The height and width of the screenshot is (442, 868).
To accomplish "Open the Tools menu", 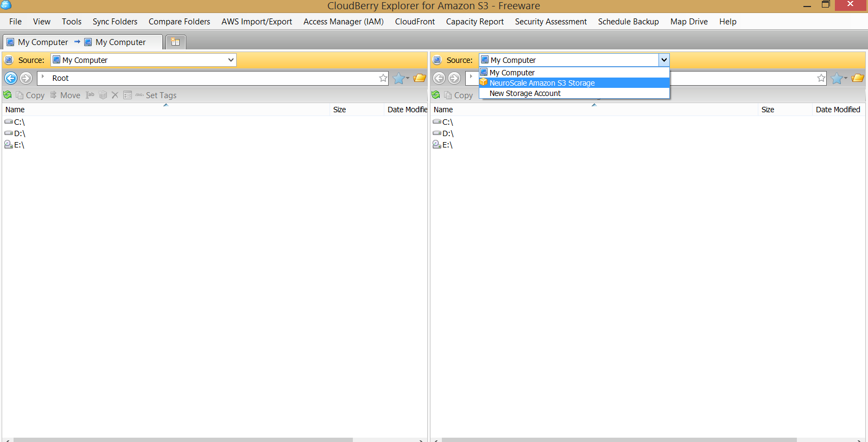I will click(x=72, y=22).
